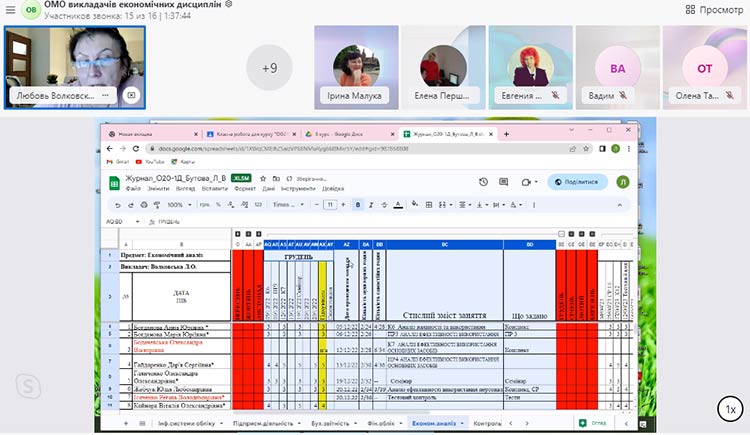The height and width of the screenshot is (435, 750).
Task: Open version history clock icon in Sheets
Action: [483, 182]
